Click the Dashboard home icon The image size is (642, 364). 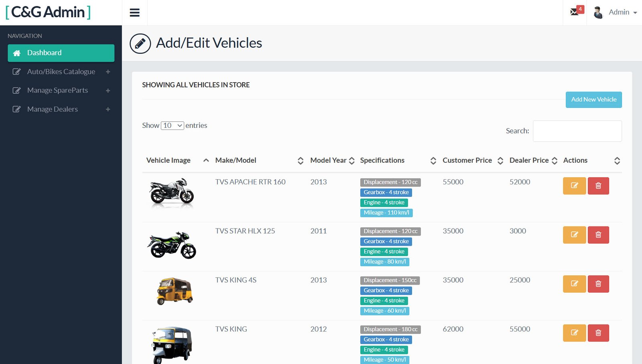pos(17,53)
